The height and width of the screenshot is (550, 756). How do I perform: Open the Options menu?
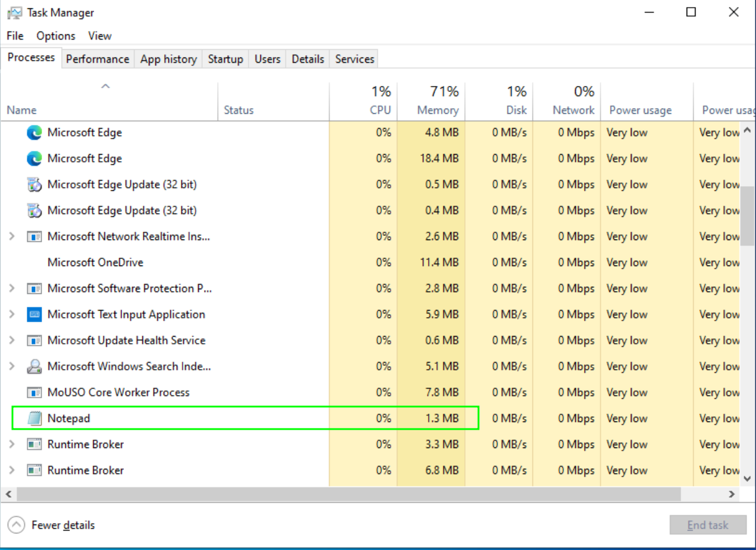[x=56, y=36]
